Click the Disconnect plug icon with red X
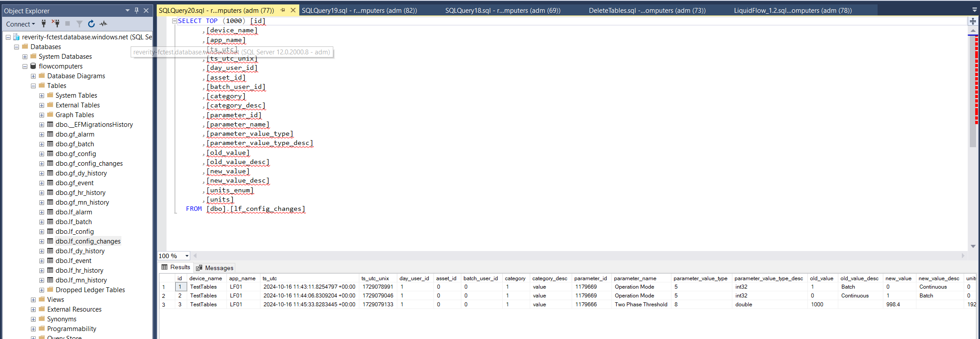Screen dimensions: 980x339 (56, 24)
